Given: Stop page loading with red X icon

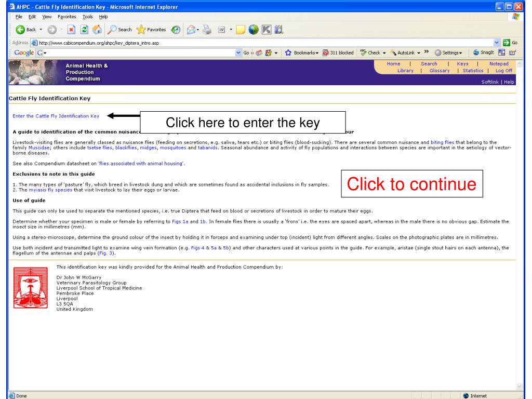Looking at the screenshot, I should [71, 30].
